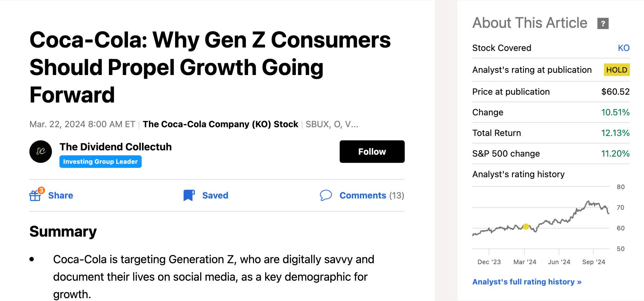The width and height of the screenshot is (644, 301).
Task: Open The Dividend Collectuh avatar
Action: [41, 152]
